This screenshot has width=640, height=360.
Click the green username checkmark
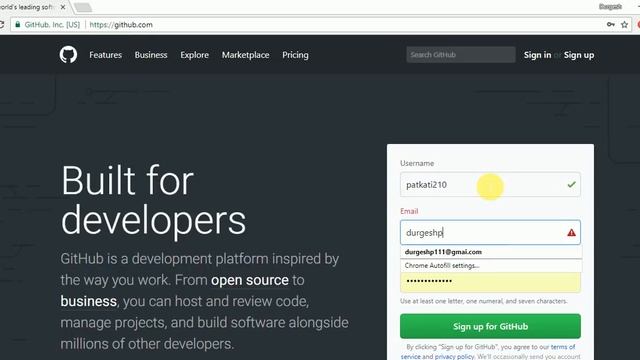pyautogui.click(x=571, y=184)
